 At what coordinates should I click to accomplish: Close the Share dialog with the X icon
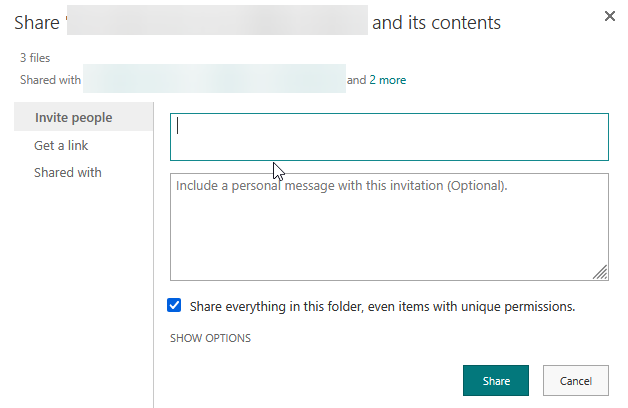tap(610, 17)
